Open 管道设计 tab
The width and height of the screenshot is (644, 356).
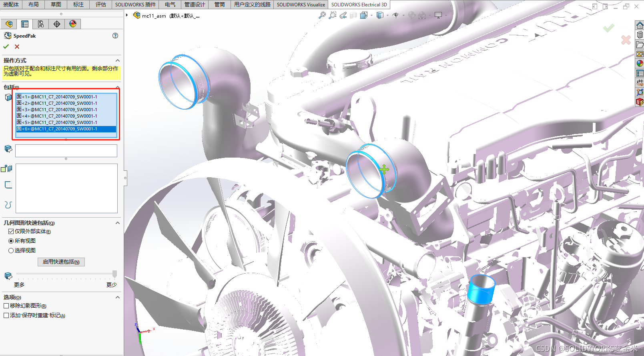[195, 4]
